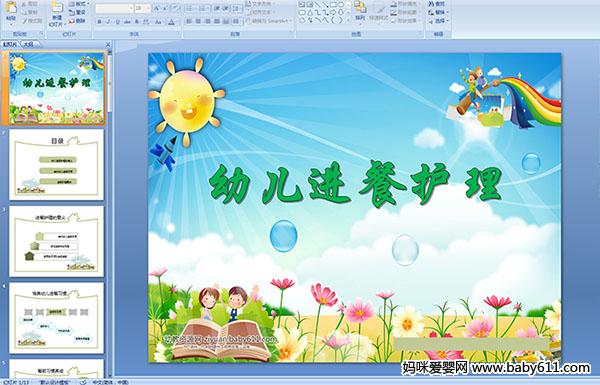Pick the font color A swatch
Viewport: 600px width, 385px height.
click(171, 22)
